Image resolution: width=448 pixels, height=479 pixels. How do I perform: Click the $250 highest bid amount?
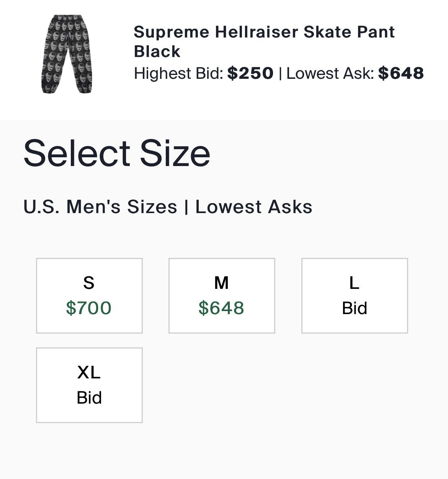pyautogui.click(x=250, y=73)
